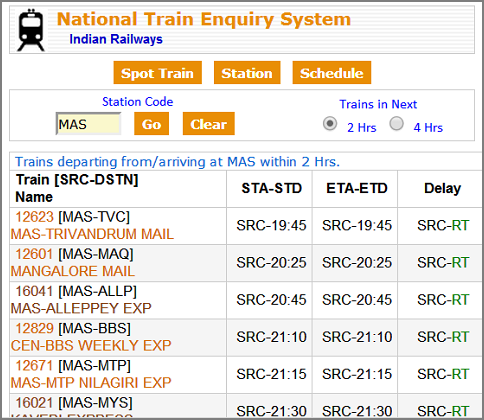Open MAS-ALLEPPEY EXP train link
Viewport: 484px width, 420px height.
pyautogui.click(x=81, y=308)
